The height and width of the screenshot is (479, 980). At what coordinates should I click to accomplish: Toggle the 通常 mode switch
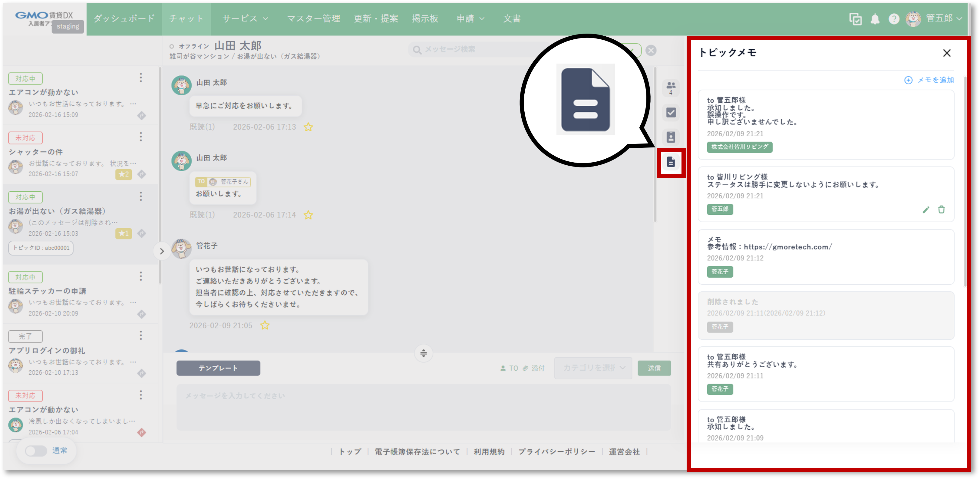tap(36, 451)
